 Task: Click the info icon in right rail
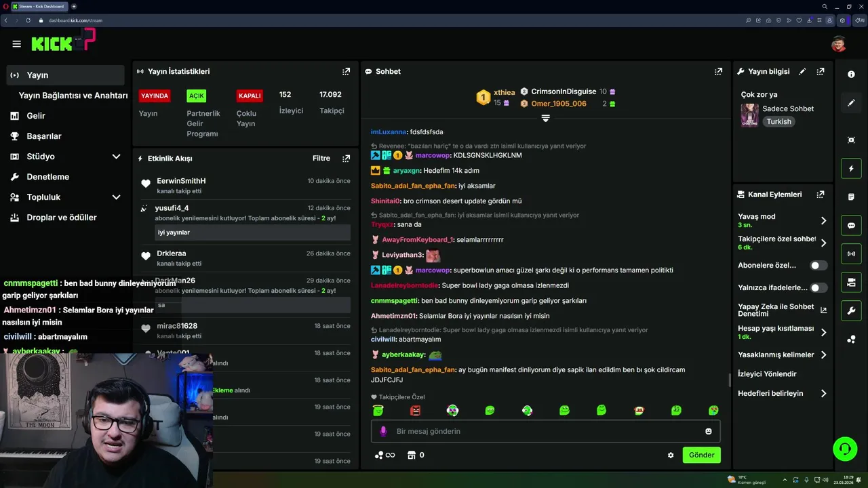pos(851,75)
